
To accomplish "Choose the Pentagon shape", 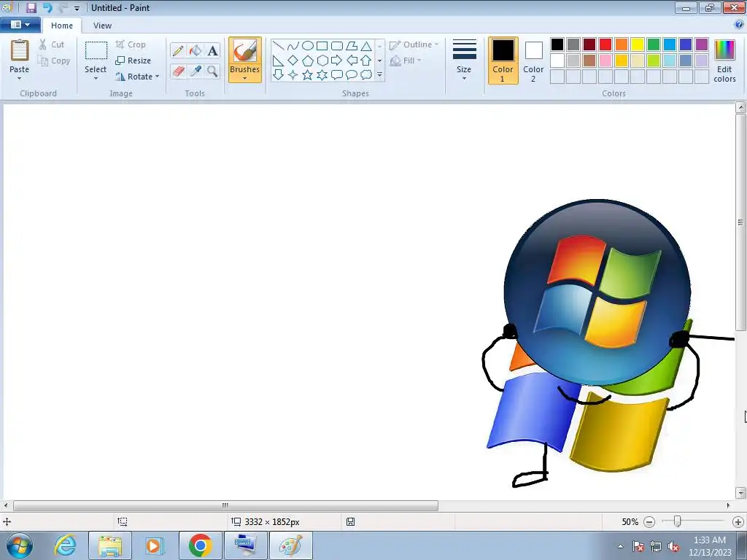I will pyautogui.click(x=308, y=61).
